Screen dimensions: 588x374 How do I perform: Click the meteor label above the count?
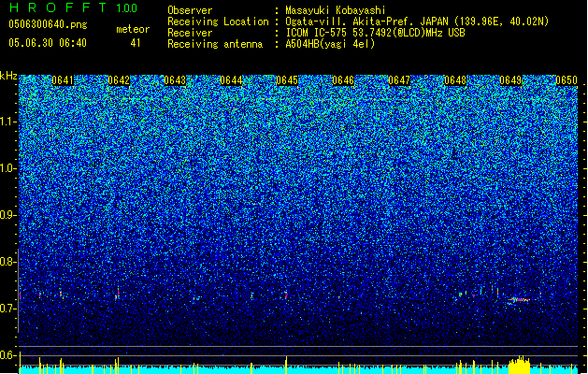(133, 29)
